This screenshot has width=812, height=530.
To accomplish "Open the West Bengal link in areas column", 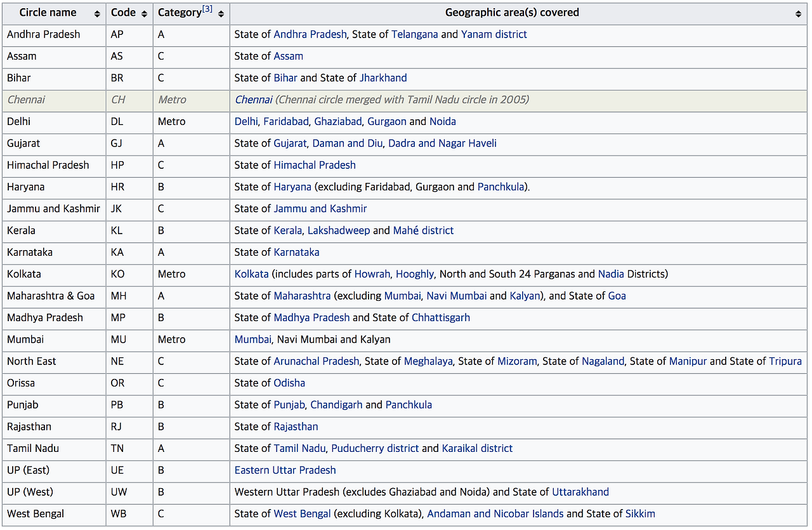I will click(x=303, y=513).
